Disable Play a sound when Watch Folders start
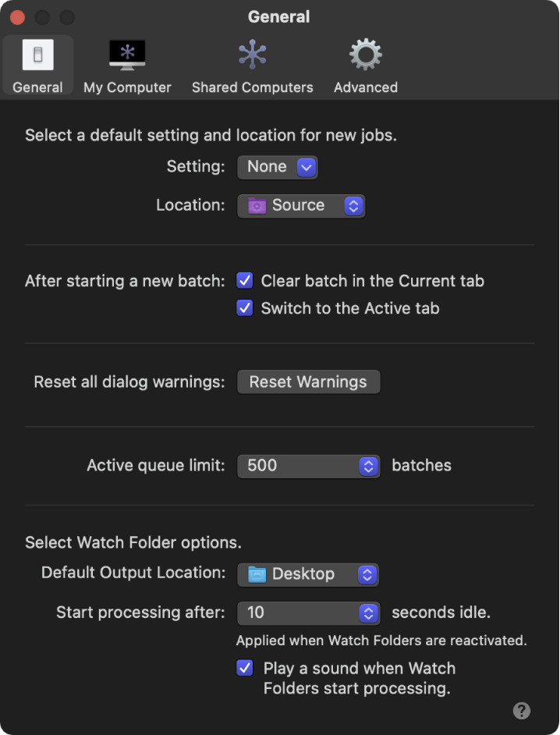Screen dimensions: 560x735 [245, 669]
